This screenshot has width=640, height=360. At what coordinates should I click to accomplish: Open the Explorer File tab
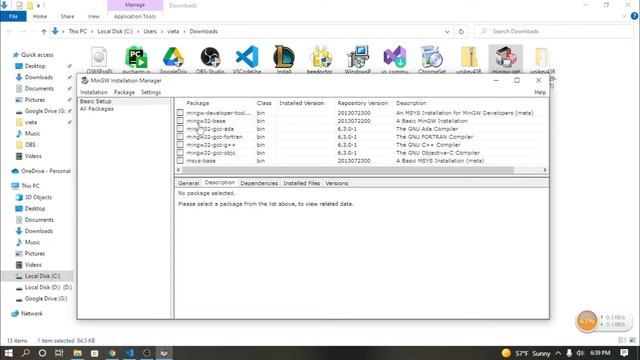13,16
